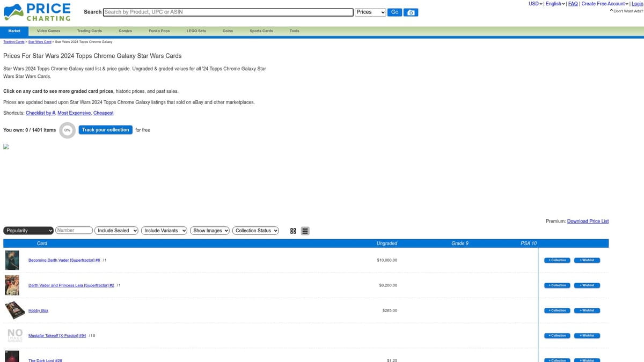Add Becoming Darth Vader to Wishlist
The image size is (644, 362).
click(x=587, y=260)
